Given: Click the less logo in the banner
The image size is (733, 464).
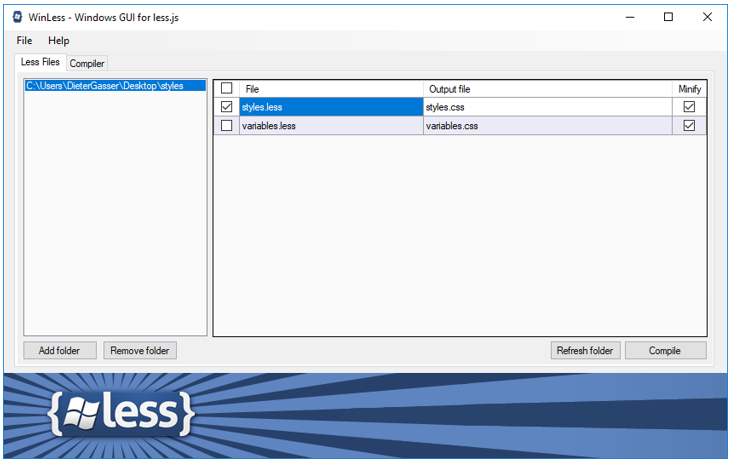Looking at the screenshot, I should click(x=122, y=411).
